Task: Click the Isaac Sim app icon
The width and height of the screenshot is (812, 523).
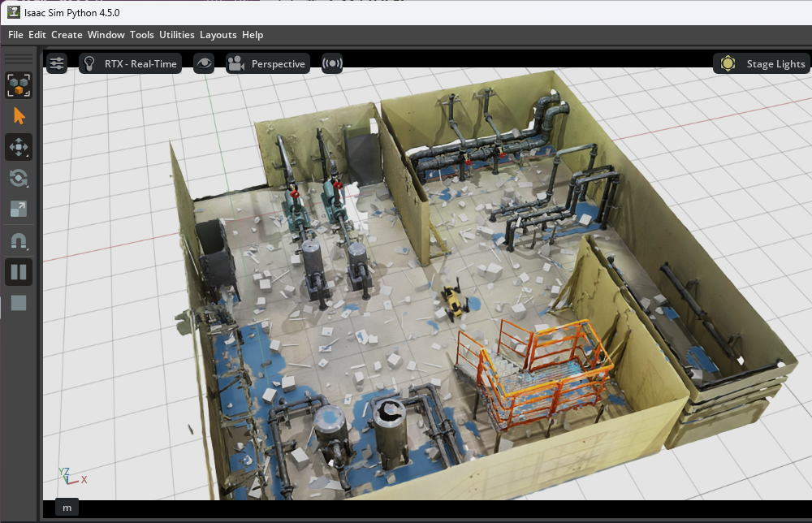Action: (x=14, y=12)
